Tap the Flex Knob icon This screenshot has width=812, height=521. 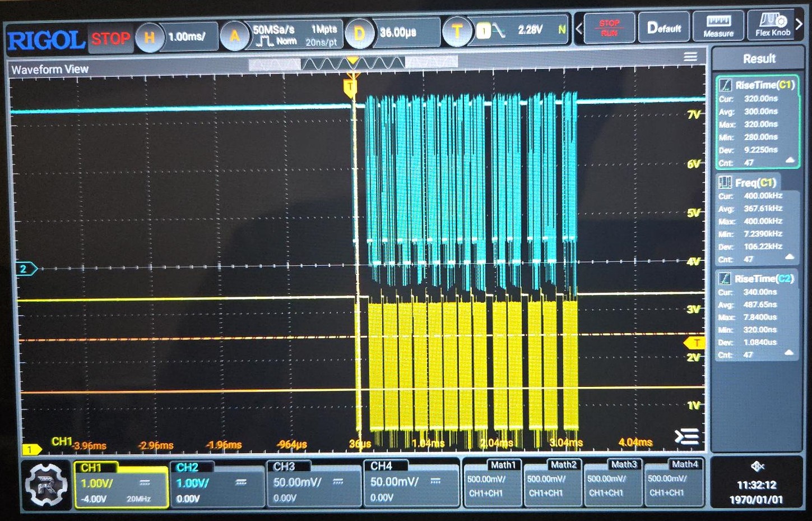point(773,25)
